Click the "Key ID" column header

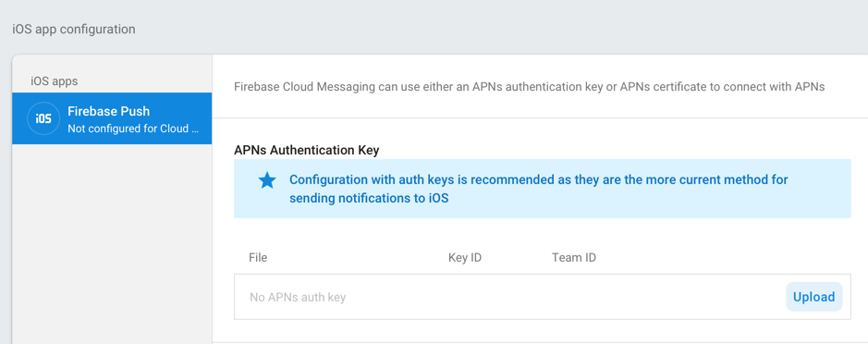[465, 258]
